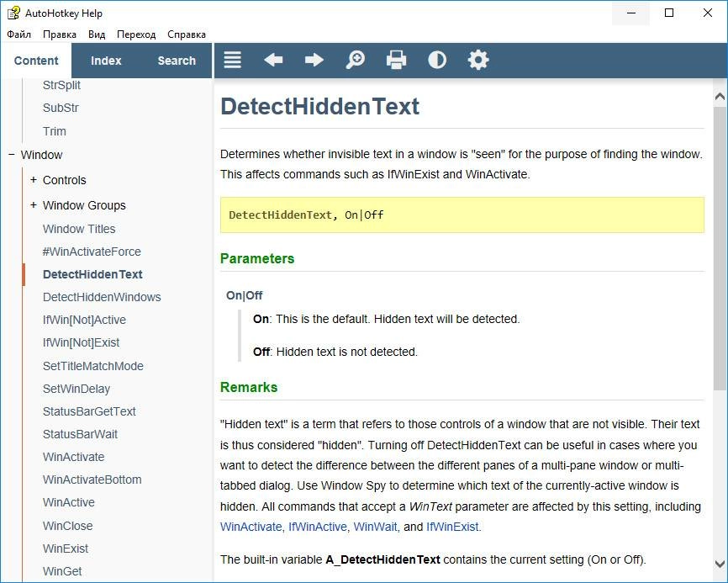
Task: Expand the Window Groups tree node
Action: coord(34,205)
